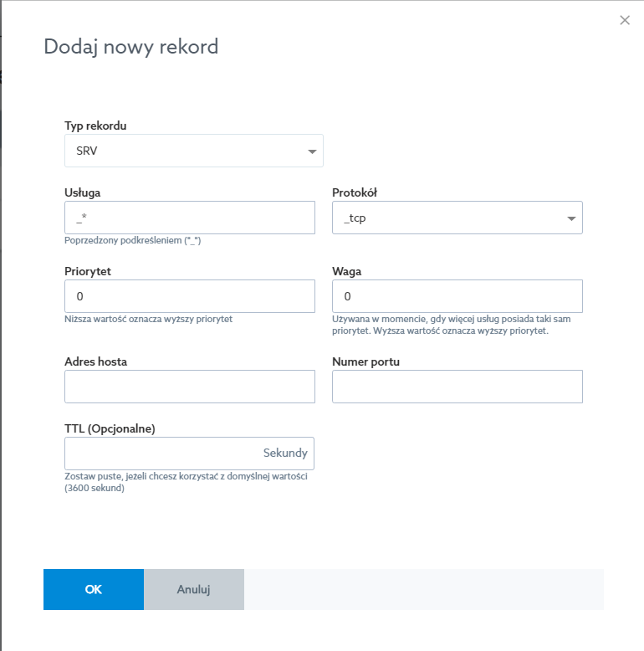Click into the Priorytet field
The height and width of the screenshot is (651, 644).
point(189,296)
